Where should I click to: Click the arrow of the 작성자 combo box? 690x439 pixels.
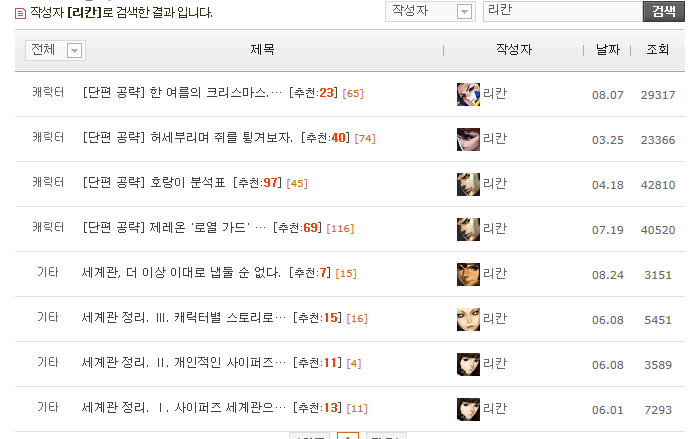point(464,12)
